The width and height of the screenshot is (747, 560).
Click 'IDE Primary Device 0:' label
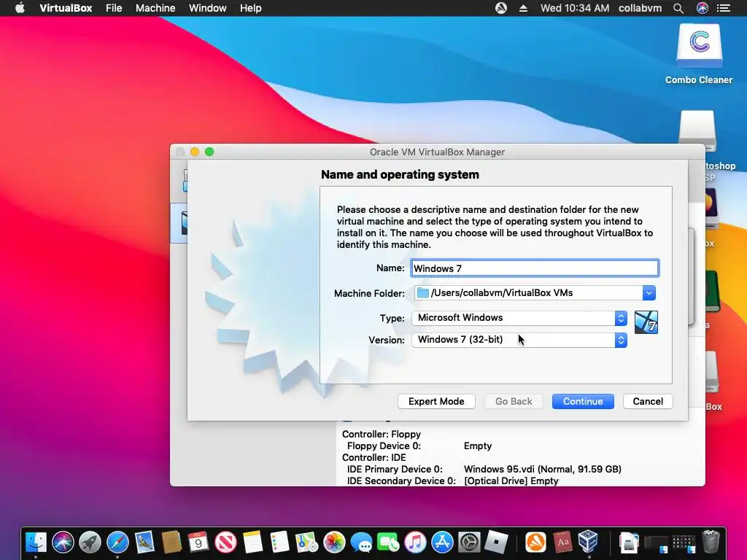(395, 469)
